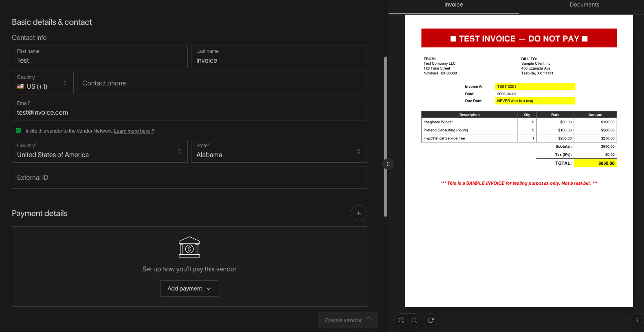Click the Basic details & contact heading
This screenshot has height=332, width=644.
point(52,22)
